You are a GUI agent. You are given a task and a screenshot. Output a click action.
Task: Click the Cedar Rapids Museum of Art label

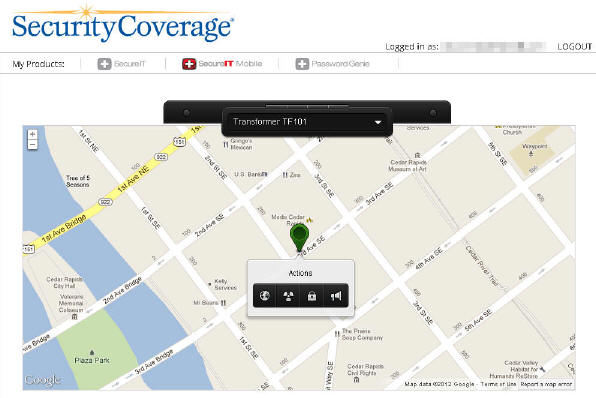pyautogui.click(x=408, y=165)
